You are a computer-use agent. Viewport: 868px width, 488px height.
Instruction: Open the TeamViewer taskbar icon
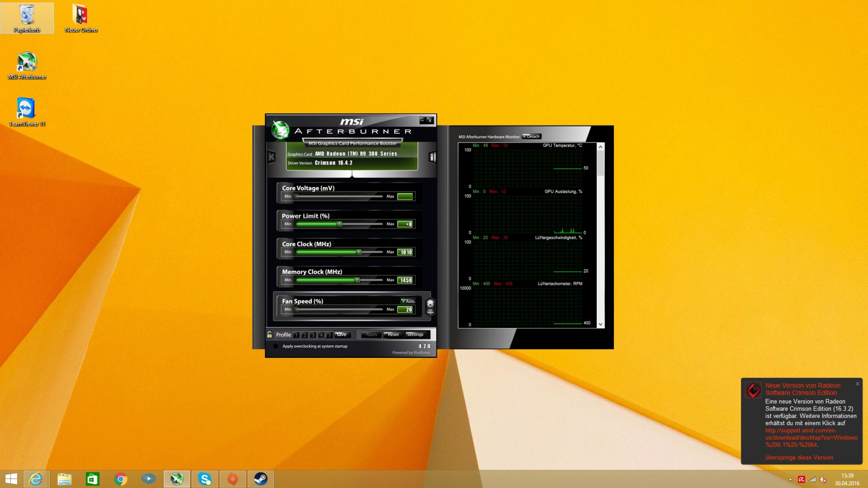click(148, 479)
